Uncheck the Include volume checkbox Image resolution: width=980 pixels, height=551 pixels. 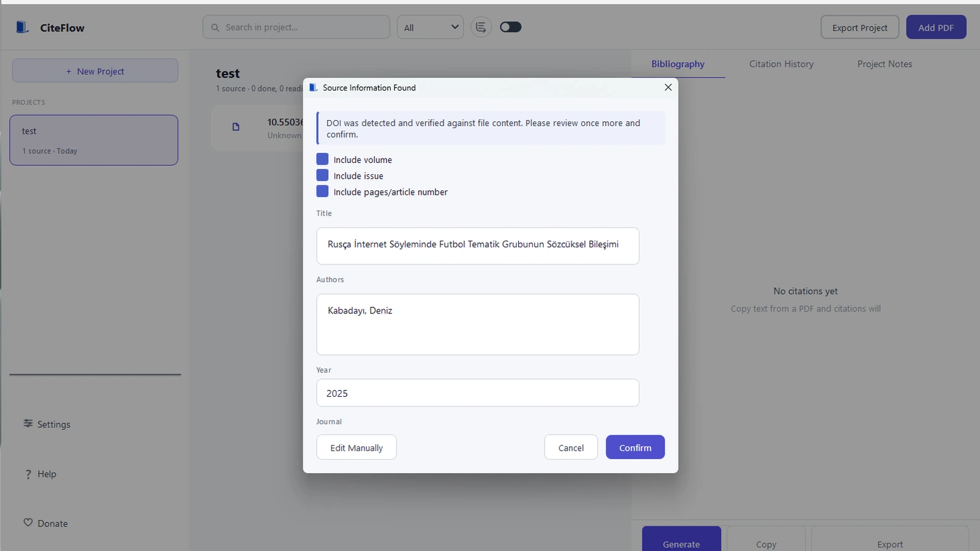click(322, 159)
